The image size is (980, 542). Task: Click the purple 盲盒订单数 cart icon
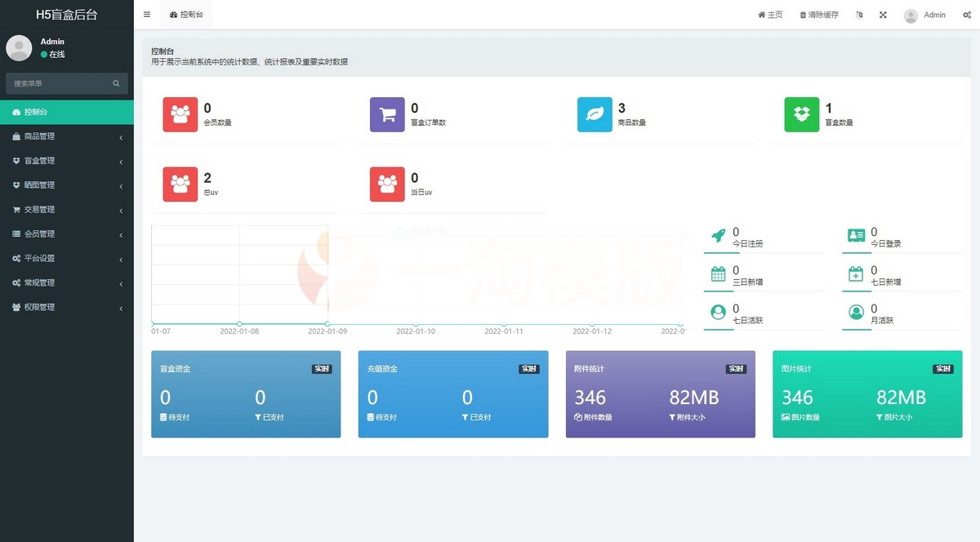pyautogui.click(x=387, y=114)
